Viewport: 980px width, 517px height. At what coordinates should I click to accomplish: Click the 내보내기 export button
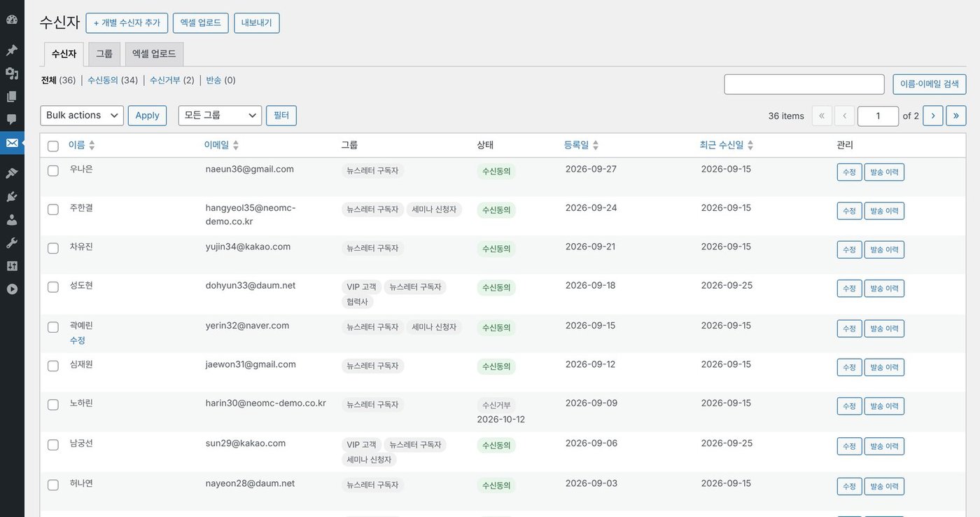tap(257, 22)
